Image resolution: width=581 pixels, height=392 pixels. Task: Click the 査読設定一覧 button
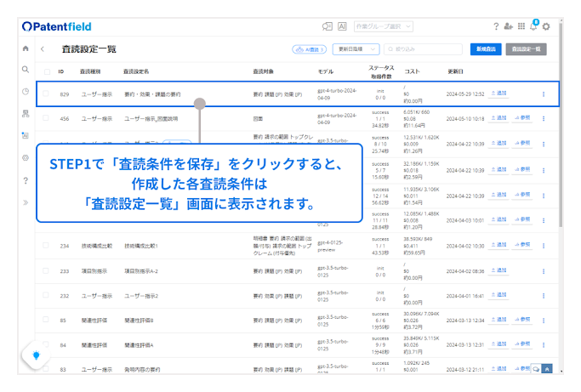click(x=527, y=49)
